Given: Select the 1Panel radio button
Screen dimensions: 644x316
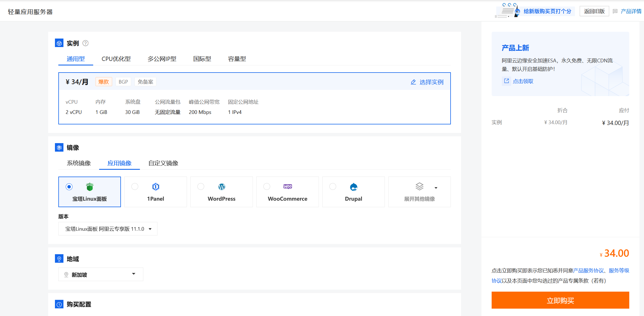Looking at the screenshot, I should tap(135, 186).
